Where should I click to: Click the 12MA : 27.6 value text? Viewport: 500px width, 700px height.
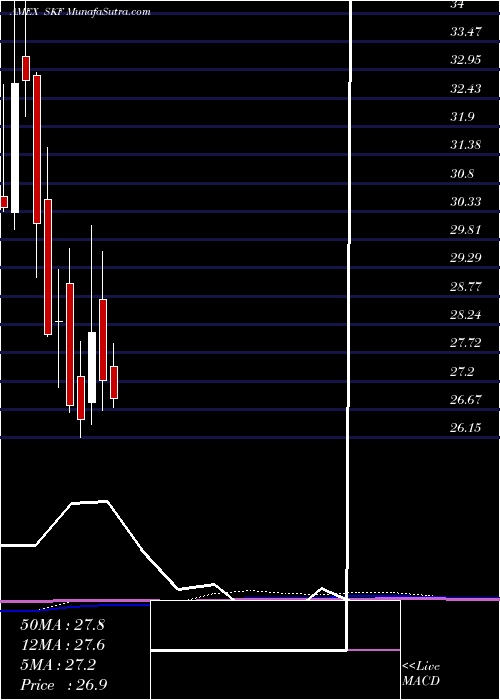[62, 645]
